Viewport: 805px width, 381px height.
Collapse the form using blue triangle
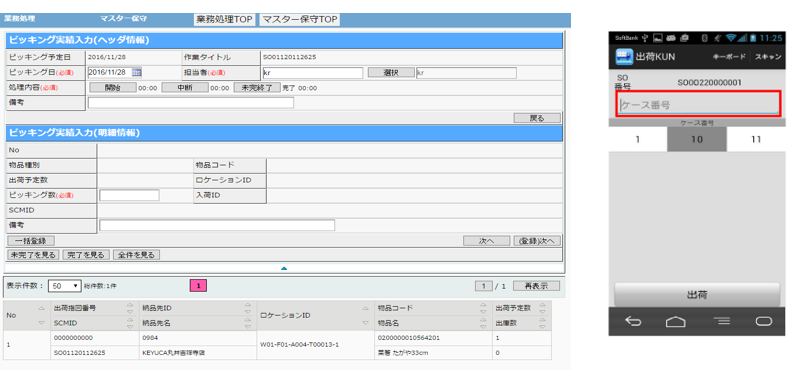pos(284,268)
